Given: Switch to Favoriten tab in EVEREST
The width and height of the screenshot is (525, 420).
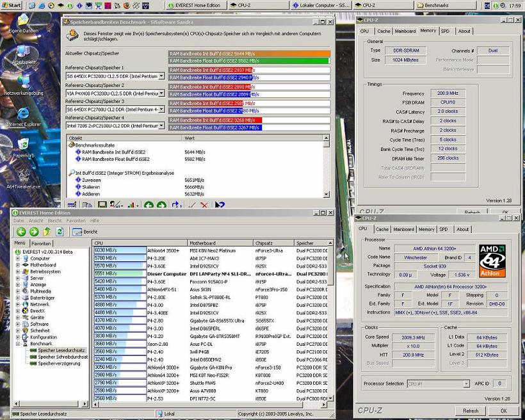Looking at the screenshot, I should pos(42,243).
